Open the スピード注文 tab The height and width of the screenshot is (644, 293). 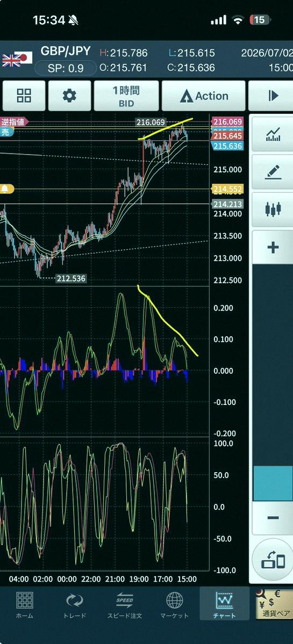[125, 605]
